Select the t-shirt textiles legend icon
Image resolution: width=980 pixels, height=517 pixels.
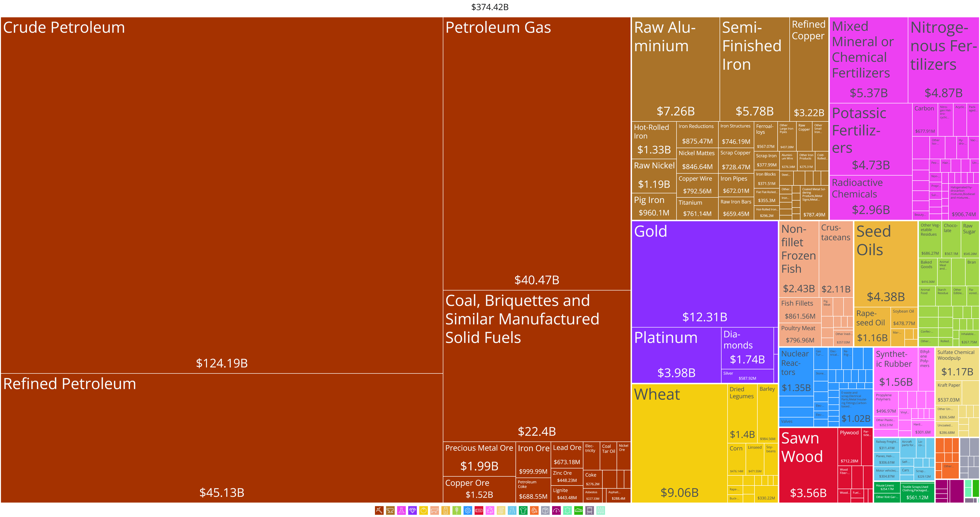[x=523, y=511]
